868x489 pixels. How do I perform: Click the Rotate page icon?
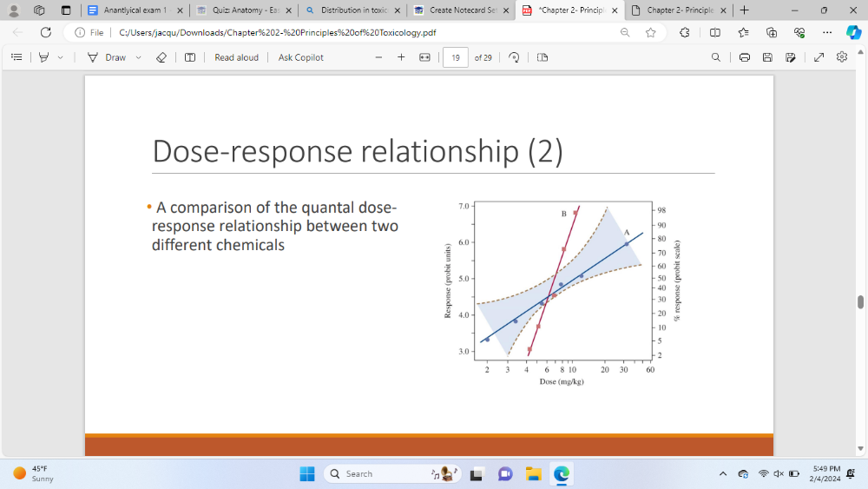pyautogui.click(x=514, y=57)
